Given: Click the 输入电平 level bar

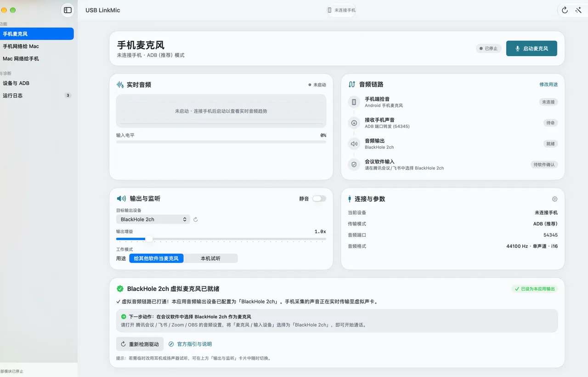Looking at the screenshot, I should point(221,142).
